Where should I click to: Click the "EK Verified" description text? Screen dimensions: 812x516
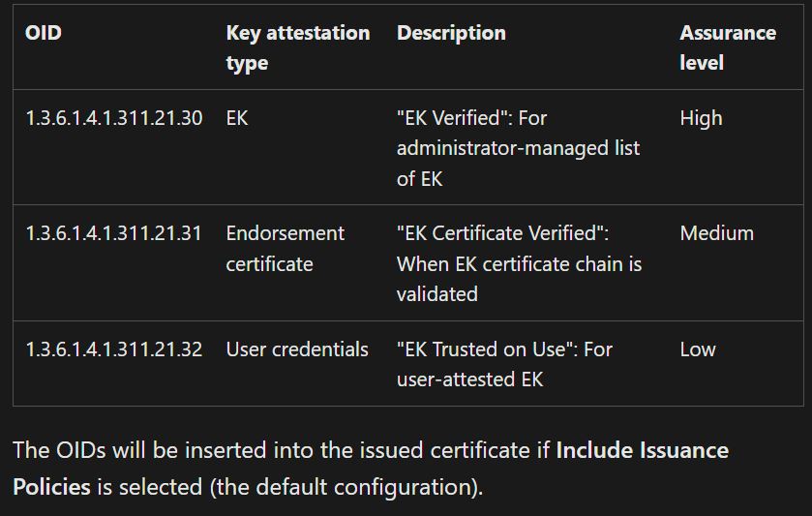click(x=519, y=148)
